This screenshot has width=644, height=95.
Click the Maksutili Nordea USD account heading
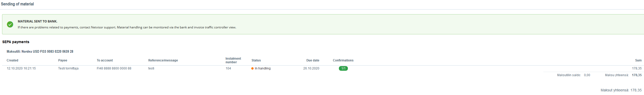40,52
